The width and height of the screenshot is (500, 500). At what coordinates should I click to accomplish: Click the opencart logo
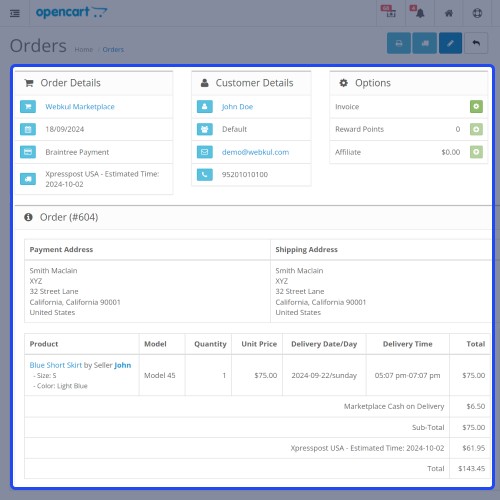pos(71,12)
